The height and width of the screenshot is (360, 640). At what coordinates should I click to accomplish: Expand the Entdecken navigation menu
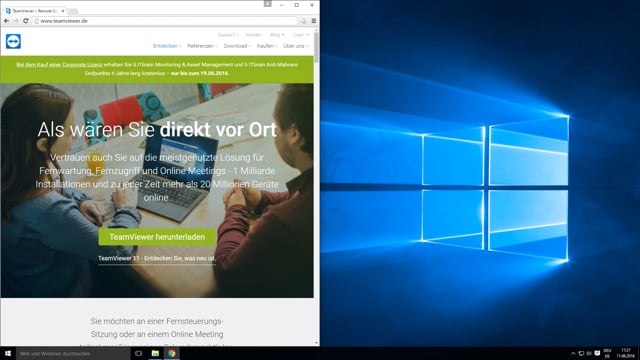pyautogui.click(x=167, y=46)
